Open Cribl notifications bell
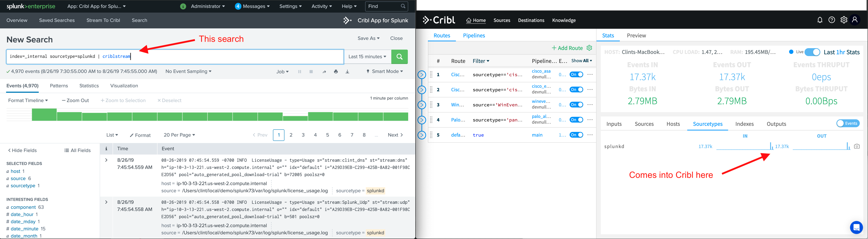The image size is (868, 239). pos(820,20)
